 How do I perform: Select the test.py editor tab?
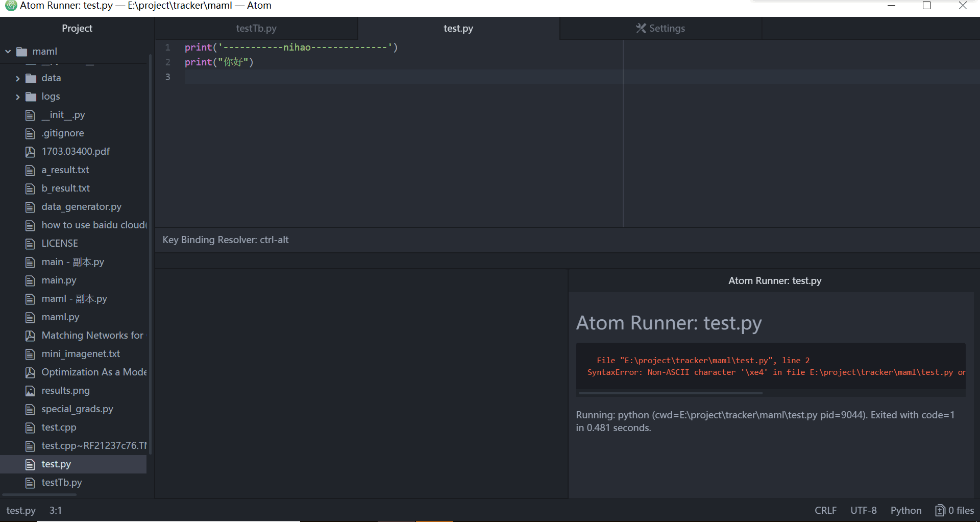pos(458,29)
